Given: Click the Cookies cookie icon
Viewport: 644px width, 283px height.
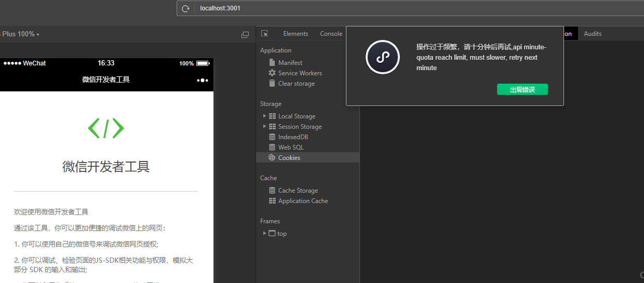Looking at the screenshot, I should tap(272, 157).
